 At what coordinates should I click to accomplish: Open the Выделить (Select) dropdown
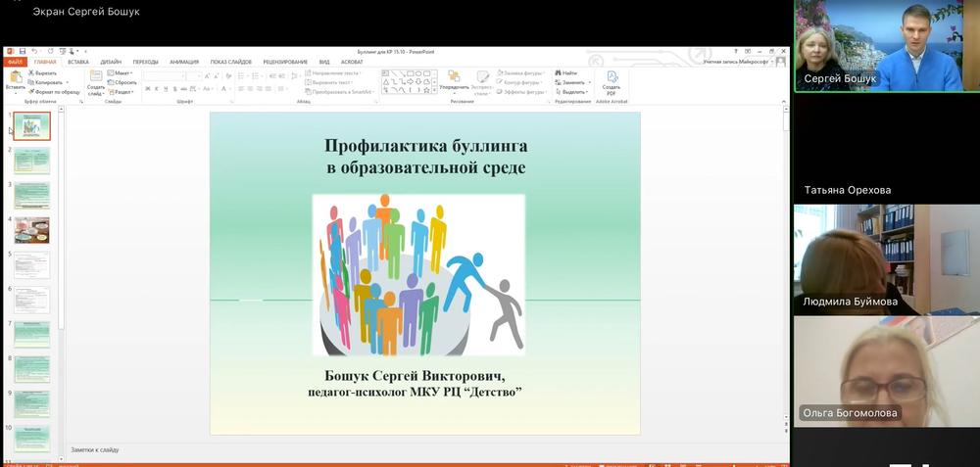point(573,92)
